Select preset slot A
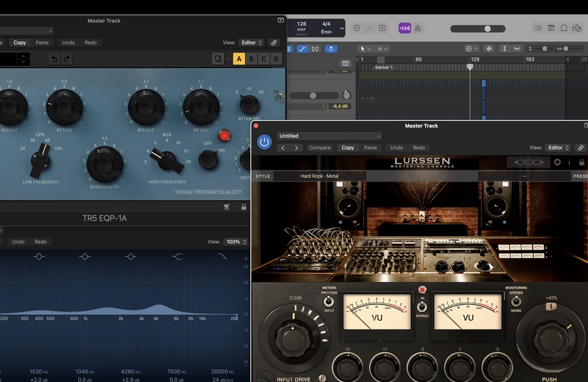Screen dimensions: 588x382 click(x=239, y=59)
